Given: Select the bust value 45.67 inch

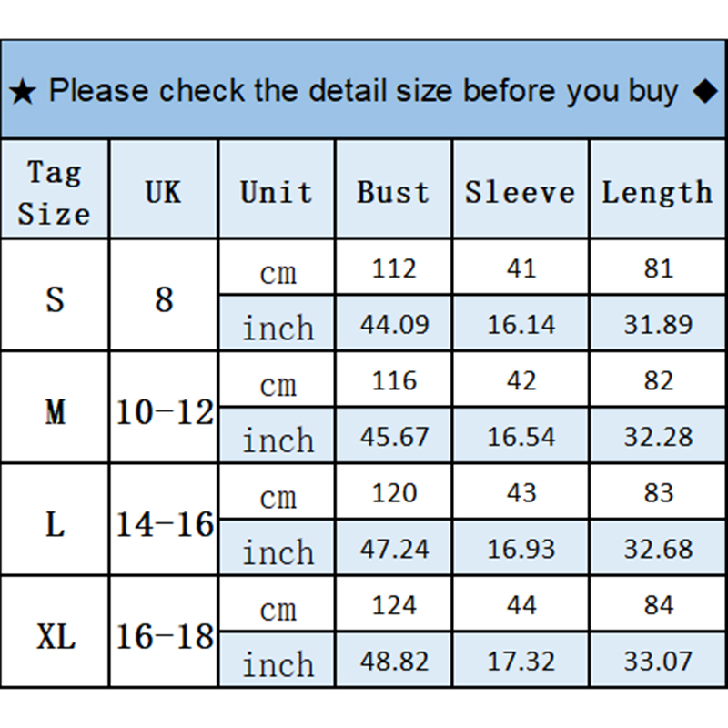Looking at the screenshot, I should coord(394,437).
